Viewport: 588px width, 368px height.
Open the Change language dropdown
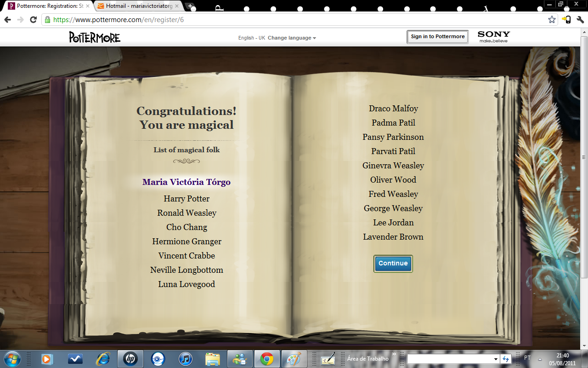(292, 38)
